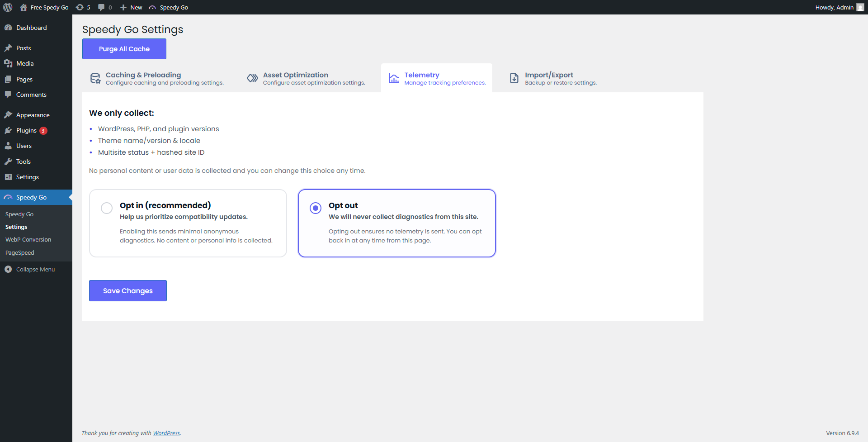
Task: Open the Appearance menu label
Action: (33, 115)
